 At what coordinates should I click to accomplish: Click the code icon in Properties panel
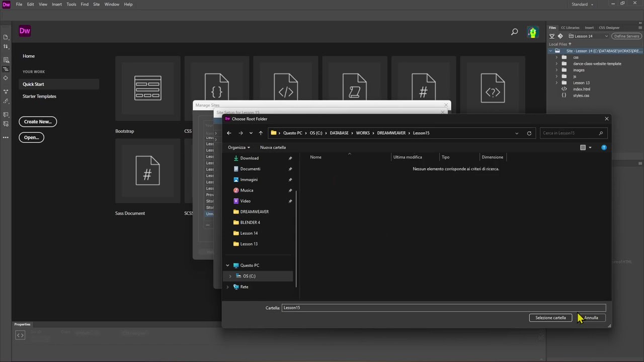click(x=20, y=335)
